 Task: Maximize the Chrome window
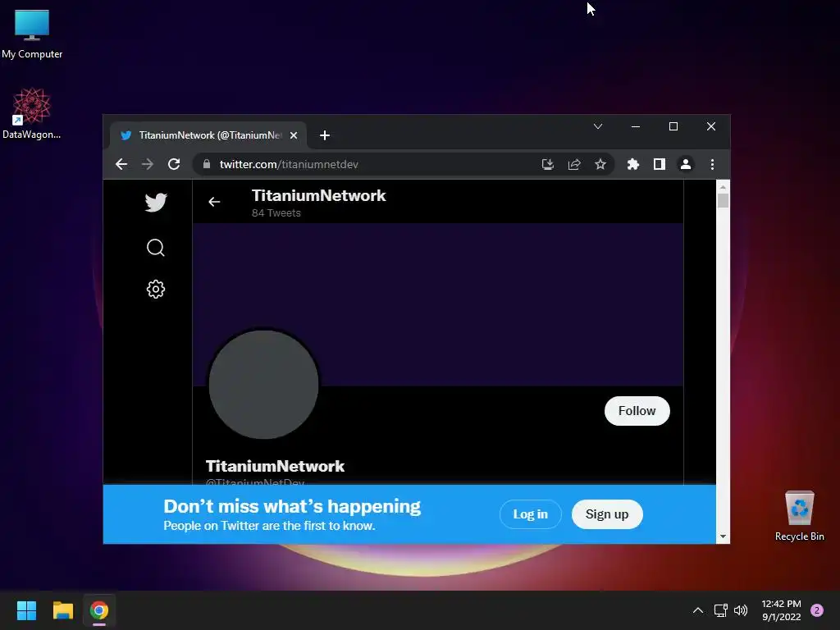pos(673,126)
